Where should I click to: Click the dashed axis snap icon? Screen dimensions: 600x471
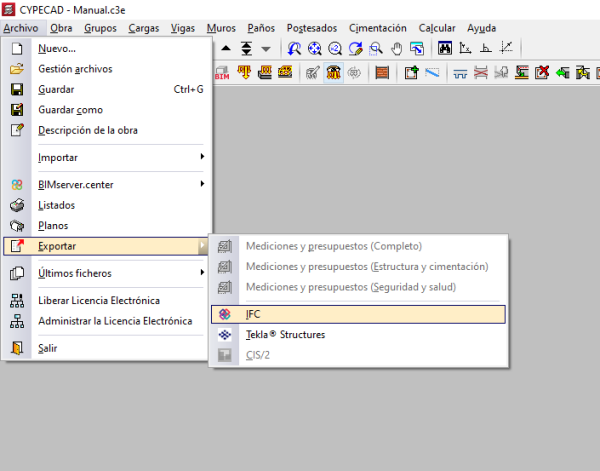[506, 48]
